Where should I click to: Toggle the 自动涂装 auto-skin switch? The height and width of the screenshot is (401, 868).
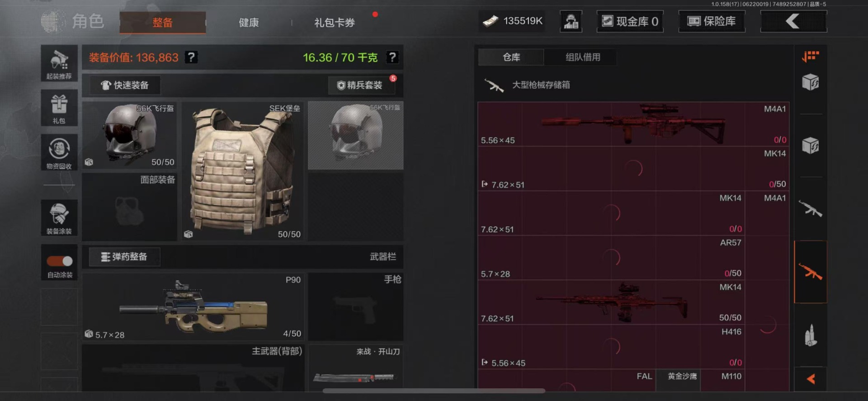pos(60,261)
